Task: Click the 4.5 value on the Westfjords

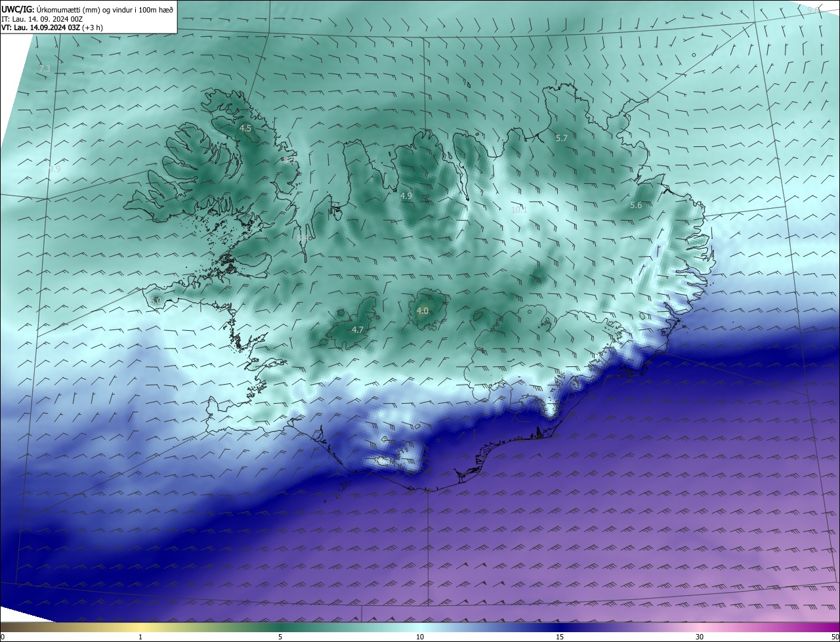Action: pyautogui.click(x=245, y=129)
